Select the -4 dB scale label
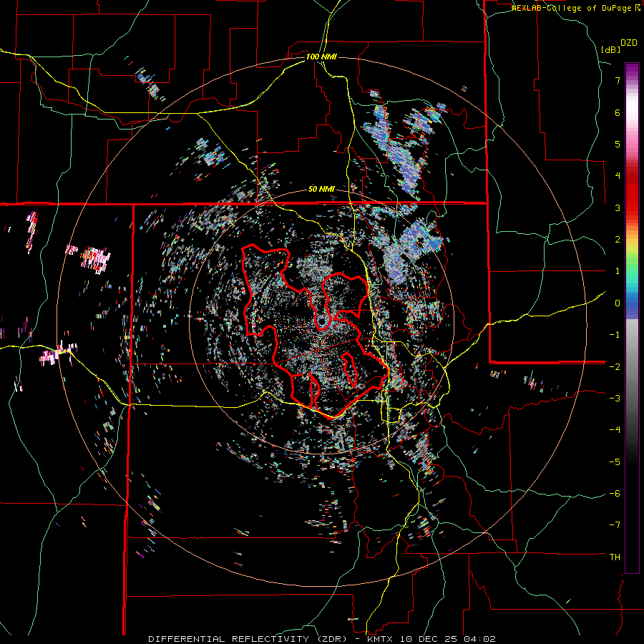Screen dimensions: 644x644 point(615,430)
